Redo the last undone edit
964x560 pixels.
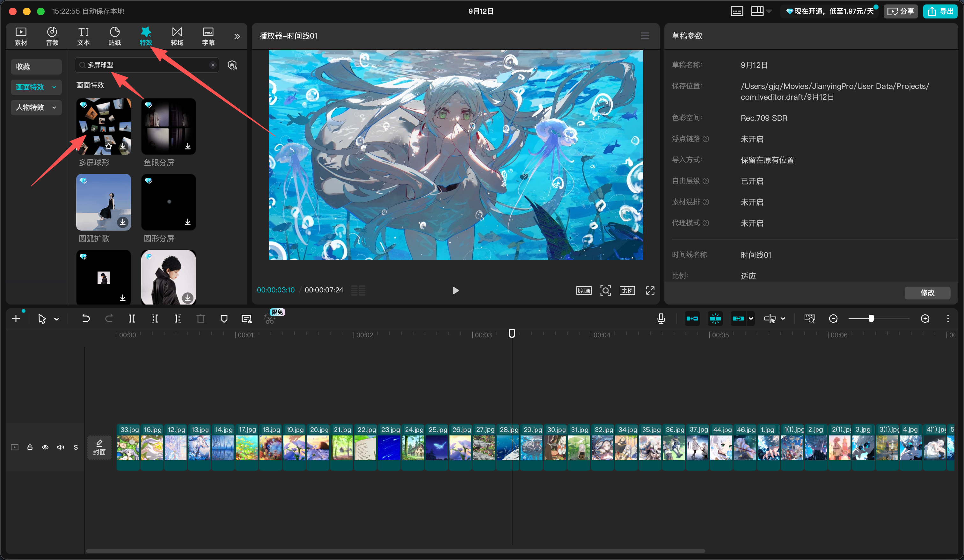(109, 319)
